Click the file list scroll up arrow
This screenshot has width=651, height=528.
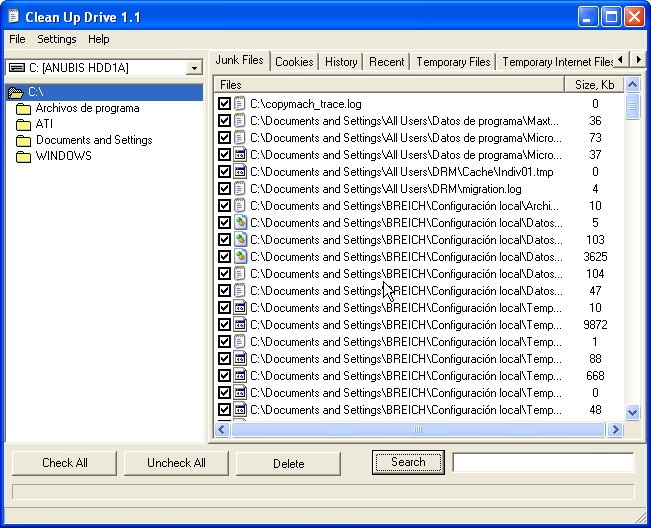632,85
